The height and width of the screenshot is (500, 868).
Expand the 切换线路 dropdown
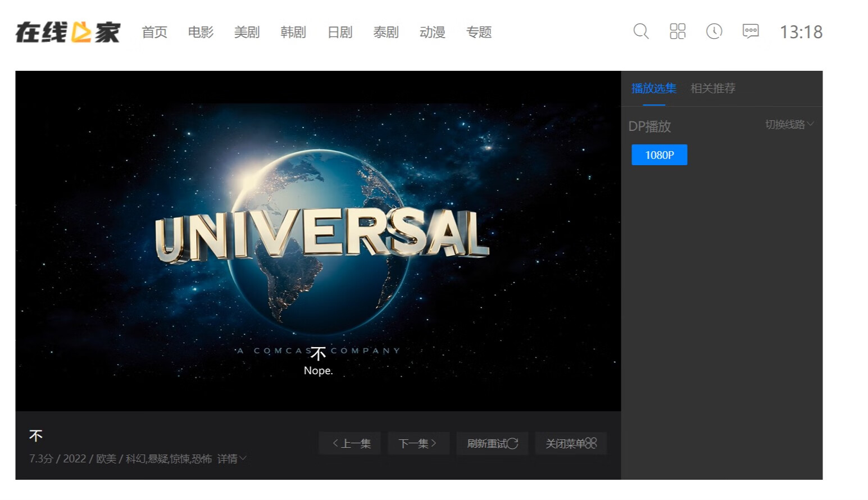point(789,124)
